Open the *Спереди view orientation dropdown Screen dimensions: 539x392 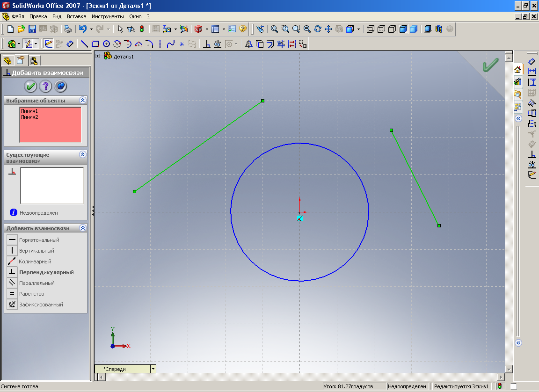(153, 369)
